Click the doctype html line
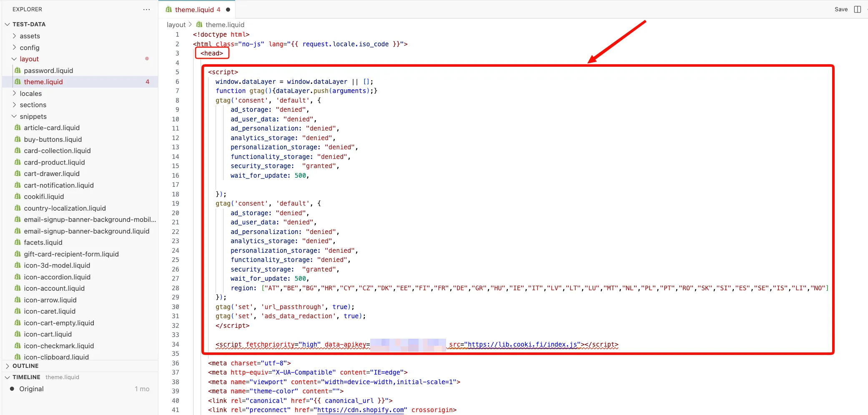868x415 pixels. tap(221, 35)
